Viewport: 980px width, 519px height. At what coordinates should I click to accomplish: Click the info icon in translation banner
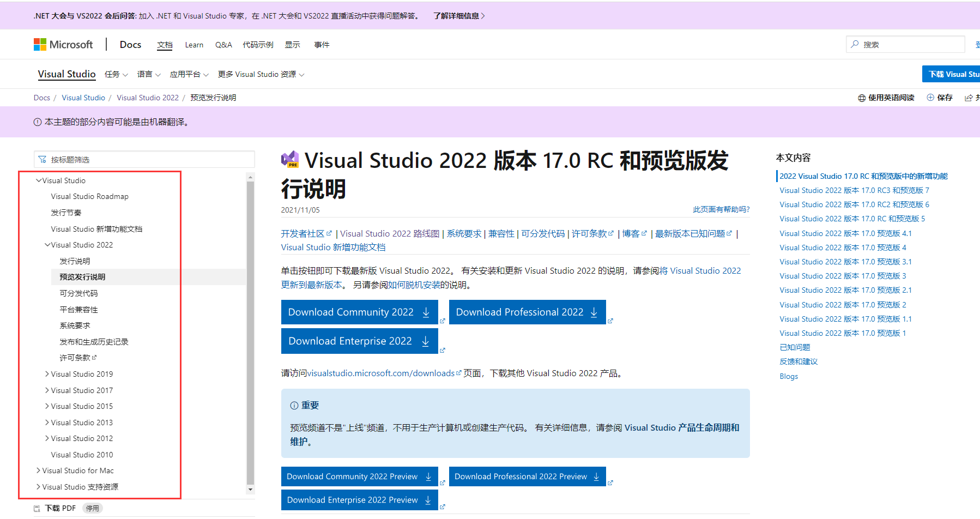38,122
